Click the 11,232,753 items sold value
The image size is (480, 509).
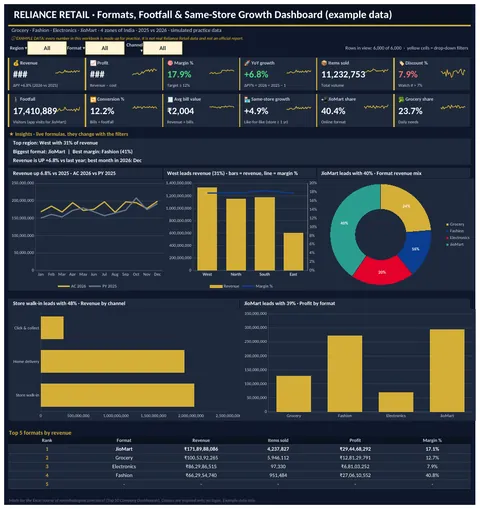coord(343,75)
